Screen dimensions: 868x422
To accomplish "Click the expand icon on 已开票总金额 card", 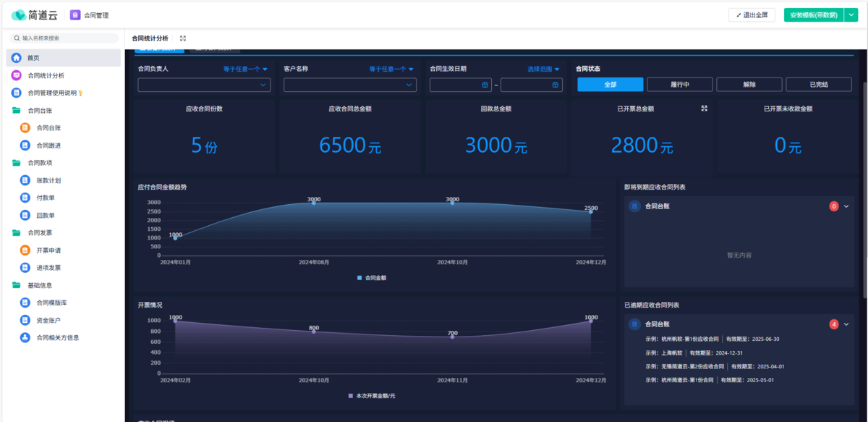I will [705, 109].
